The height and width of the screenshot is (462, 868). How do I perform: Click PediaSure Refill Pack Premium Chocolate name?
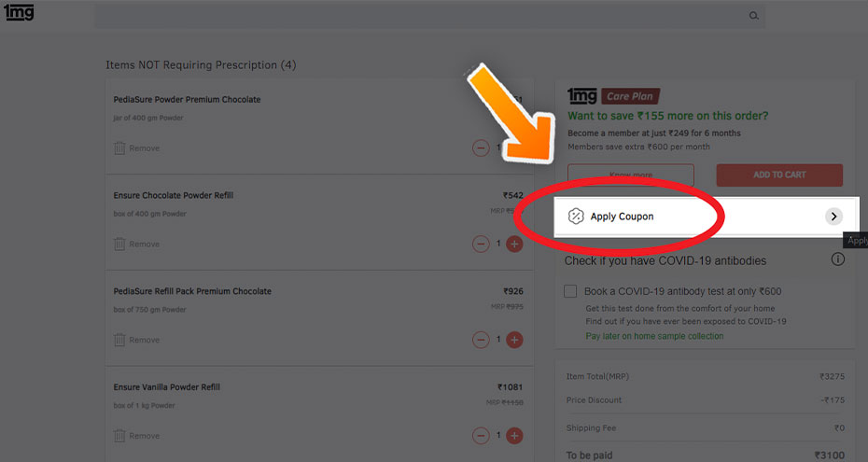point(192,291)
